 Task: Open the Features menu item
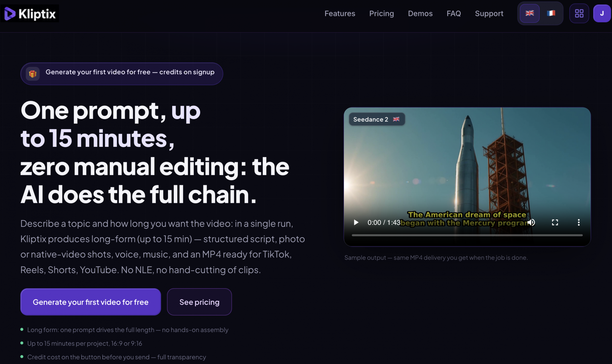[340, 13]
